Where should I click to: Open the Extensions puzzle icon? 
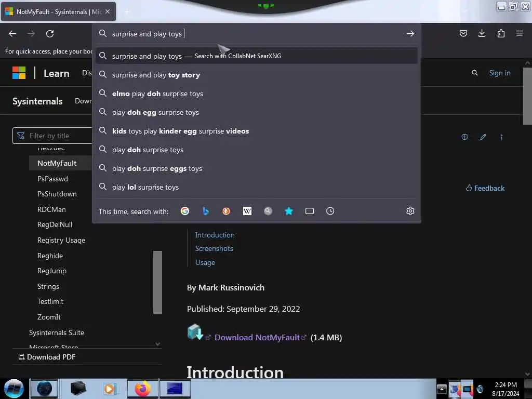click(501, 33)
